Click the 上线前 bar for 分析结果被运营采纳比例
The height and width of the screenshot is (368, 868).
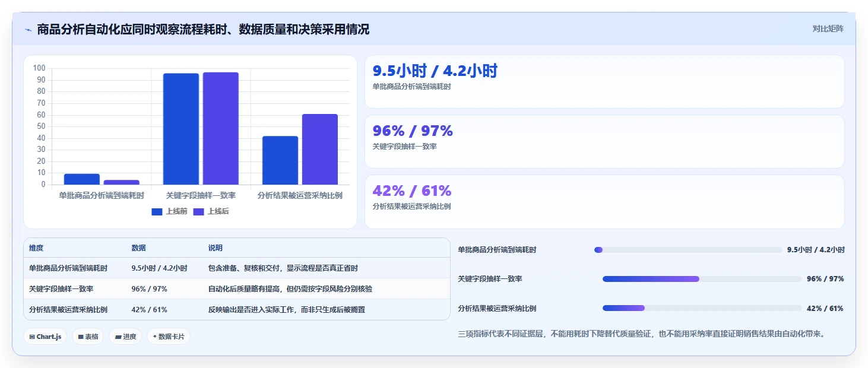tap(280, 160)
